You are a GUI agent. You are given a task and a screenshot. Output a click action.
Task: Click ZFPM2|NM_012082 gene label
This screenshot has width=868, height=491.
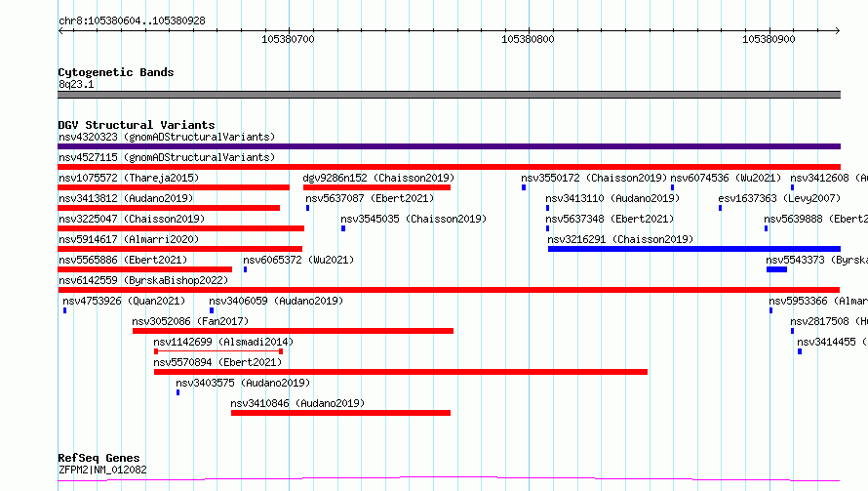102,470
